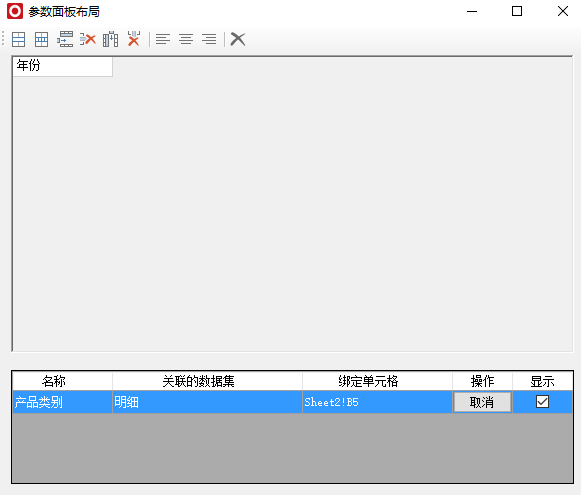The width and height of the screenshot is (581, 495).
Task: Apply center text alignment
Action: point(186,39)
